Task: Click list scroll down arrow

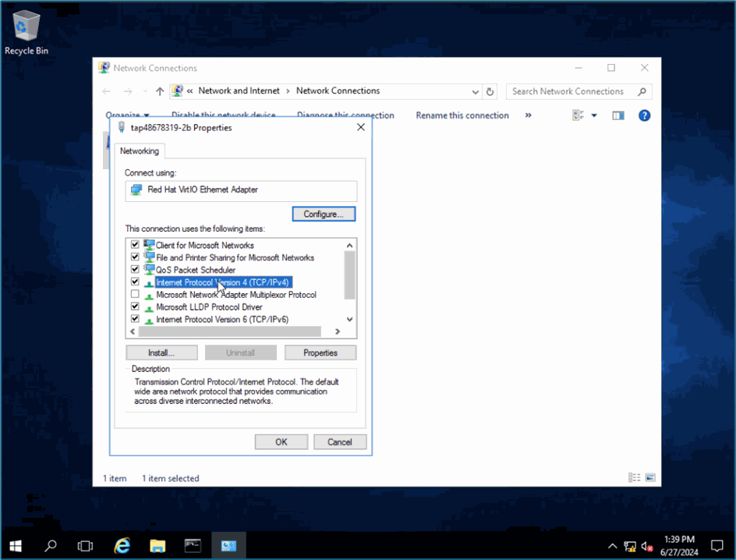Action: [349, 319]
